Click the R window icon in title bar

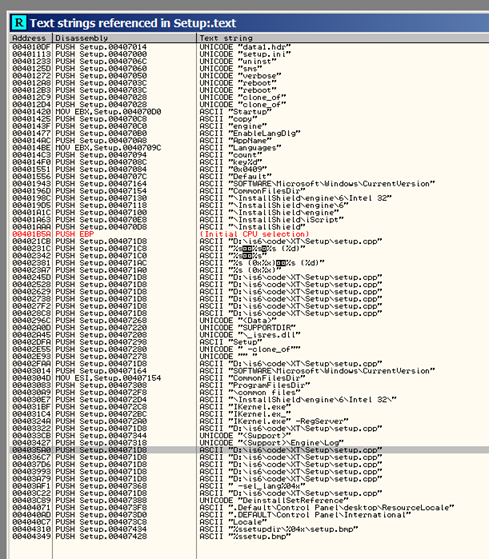(19, 23)
